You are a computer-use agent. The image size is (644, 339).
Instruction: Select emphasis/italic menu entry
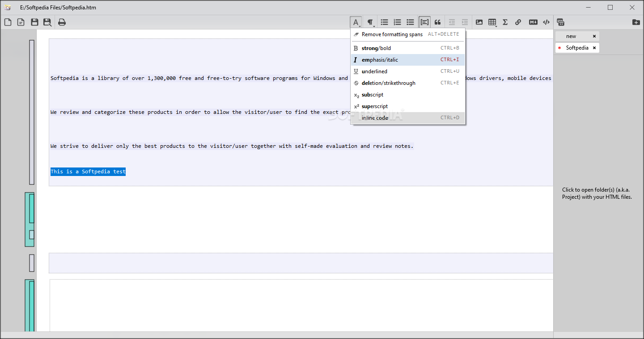[x=408, y=60]
